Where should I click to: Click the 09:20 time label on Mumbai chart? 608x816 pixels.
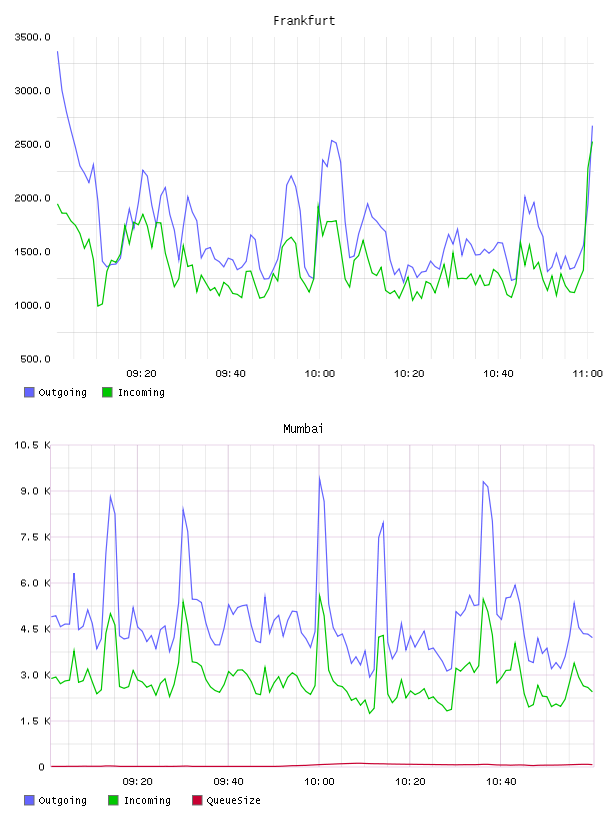tap(137, 782)
